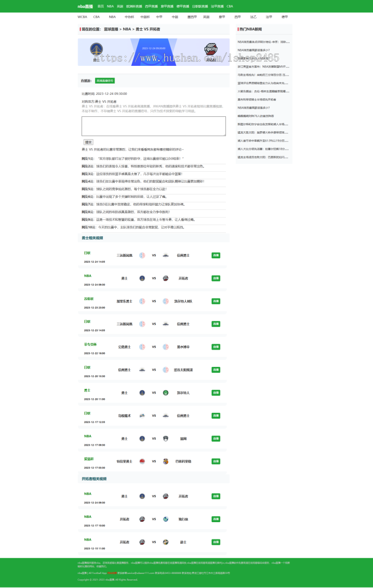
Task: Select 中协杯 in the league sub-navigation
Action: [129, 17]
